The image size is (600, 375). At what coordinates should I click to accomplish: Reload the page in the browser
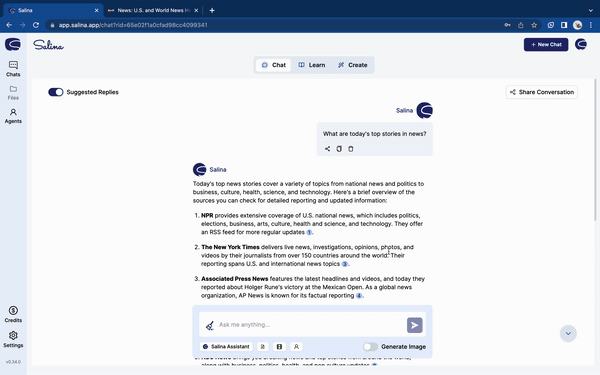36,25
